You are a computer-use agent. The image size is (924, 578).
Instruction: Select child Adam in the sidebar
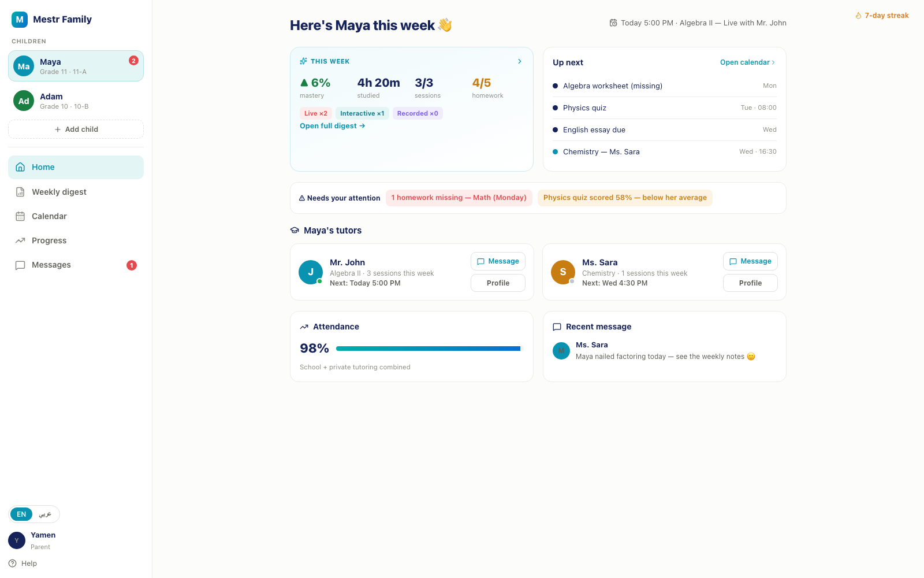[x=76, y=101]
